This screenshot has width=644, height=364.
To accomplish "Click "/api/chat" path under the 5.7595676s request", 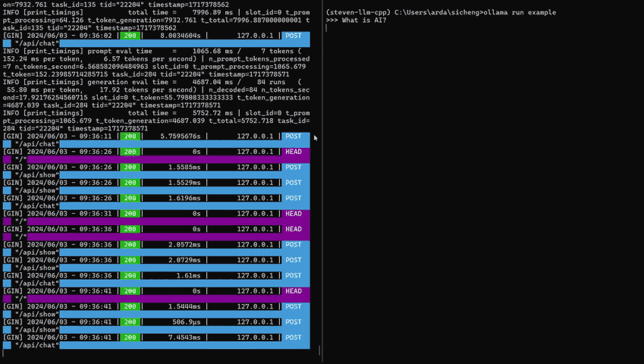I will tap(37, 144).
